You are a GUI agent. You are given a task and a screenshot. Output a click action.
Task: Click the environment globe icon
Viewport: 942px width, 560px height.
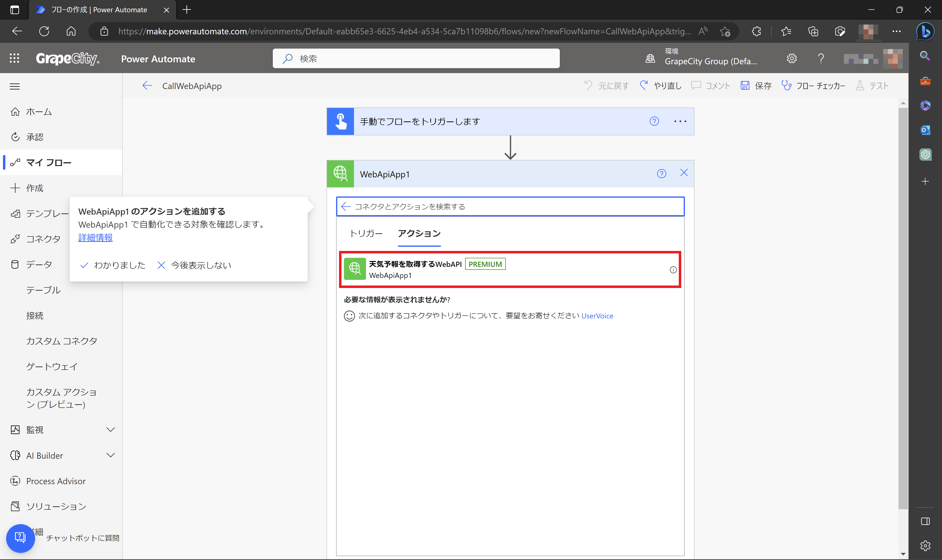(650, 58)
